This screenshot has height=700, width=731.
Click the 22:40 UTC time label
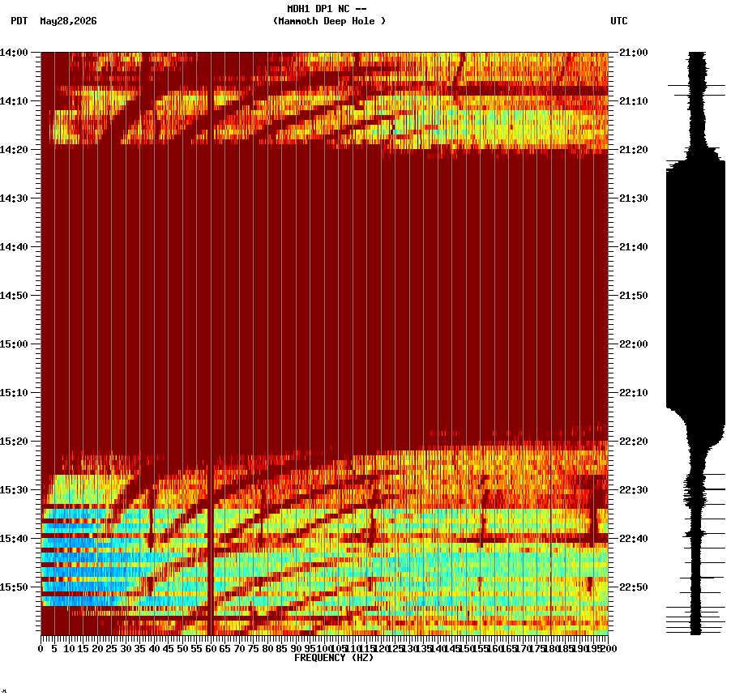click(x=634, y=539)
